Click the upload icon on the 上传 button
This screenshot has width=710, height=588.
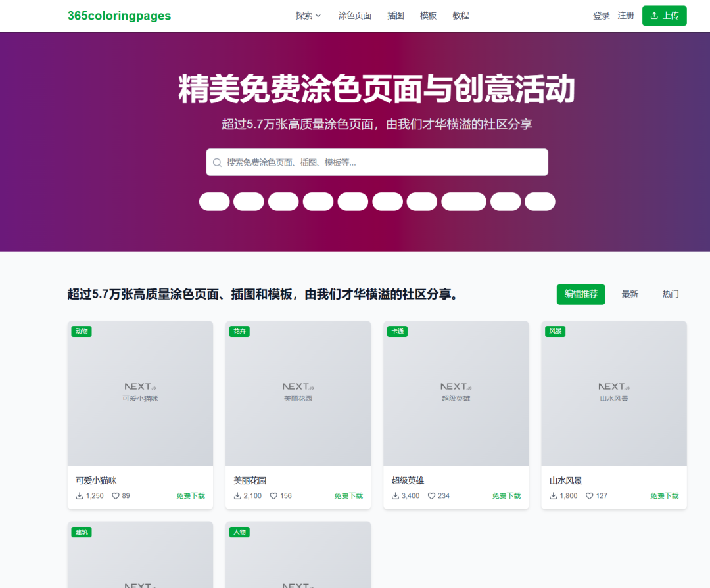(655, 15)
